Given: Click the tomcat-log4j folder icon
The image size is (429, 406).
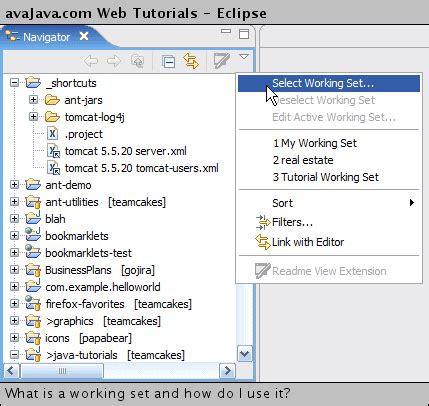Looking at the screenshot, I should click(x=52, y=116).
